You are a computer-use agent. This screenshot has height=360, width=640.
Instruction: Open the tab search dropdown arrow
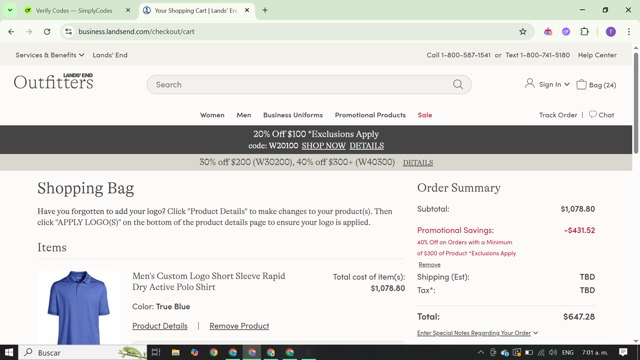click(x=10, y=10)
